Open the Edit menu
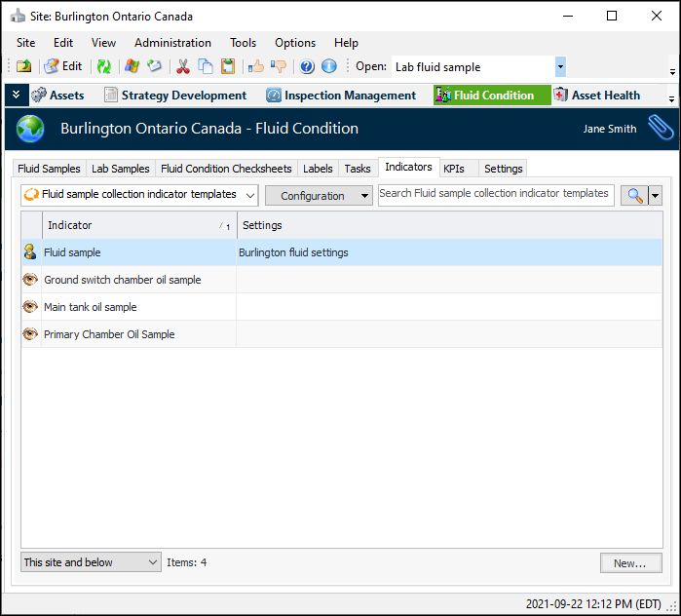Screen dimensions: 681x616 (63, 43)
